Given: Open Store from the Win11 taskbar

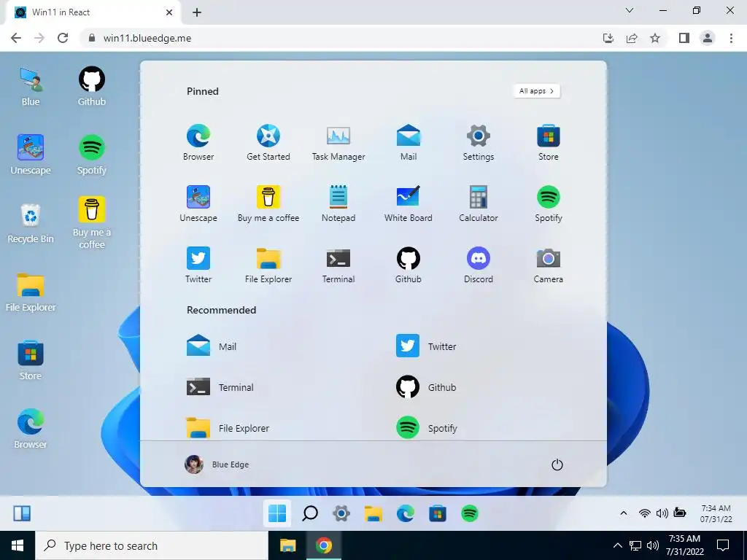Looking at the screenshot, I should pos(438,513).
